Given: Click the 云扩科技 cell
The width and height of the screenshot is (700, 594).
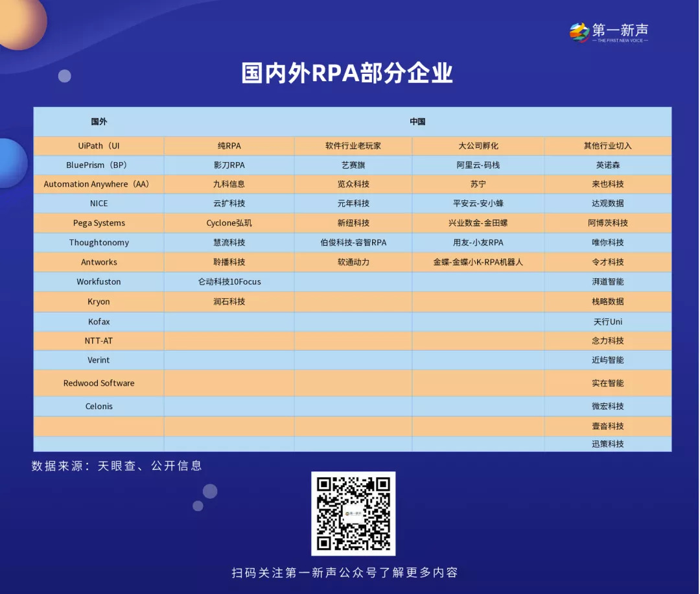Looking at the screenshot, I should [x=229, y=203].
